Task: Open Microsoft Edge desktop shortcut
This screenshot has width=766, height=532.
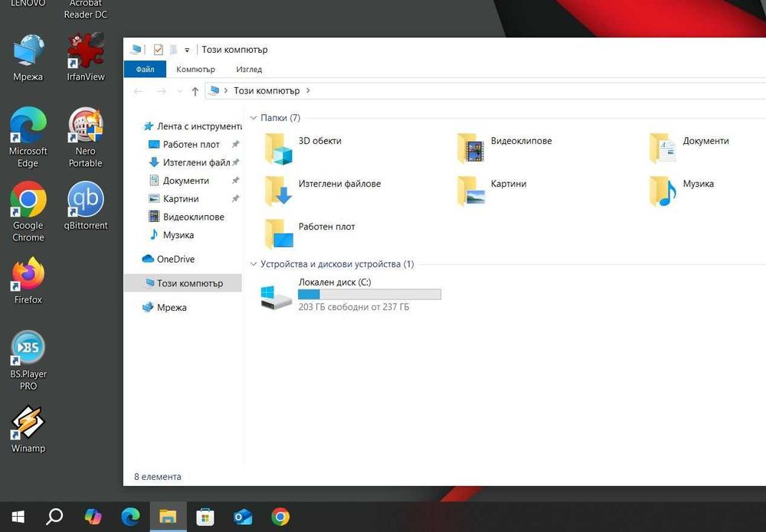Action: pos(28,137)
